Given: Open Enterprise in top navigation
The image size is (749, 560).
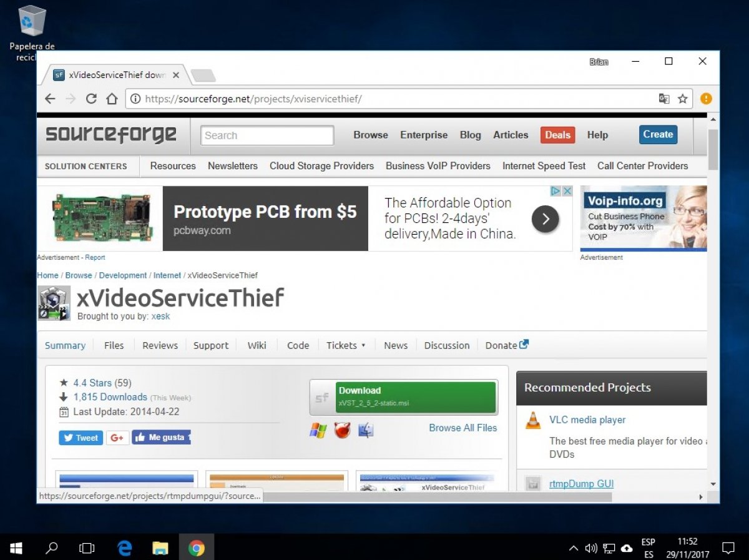Looking at the screenshot, I should point(424,135).
